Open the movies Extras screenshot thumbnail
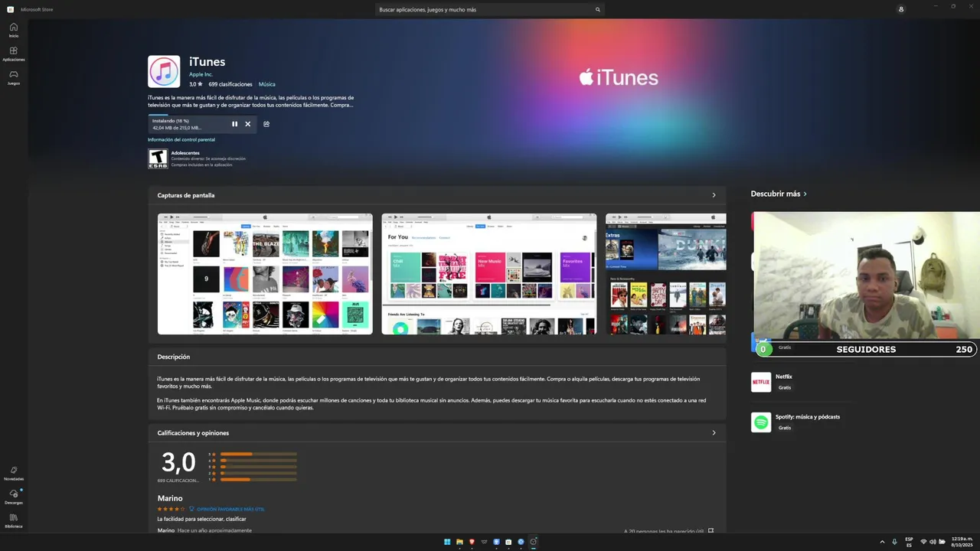This screenshot has width=980, height=551. [x=665, y=274]
